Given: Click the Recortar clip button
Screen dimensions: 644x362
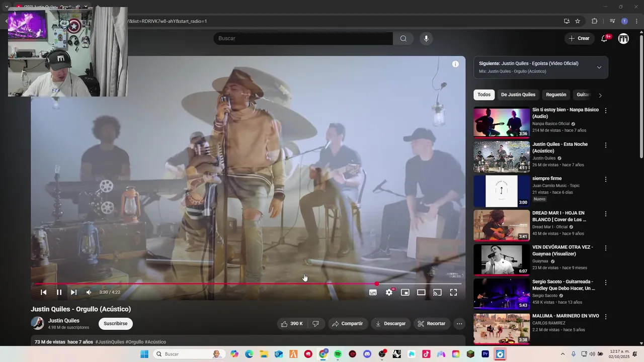Looking at the screenshot, I should (432, 324).
